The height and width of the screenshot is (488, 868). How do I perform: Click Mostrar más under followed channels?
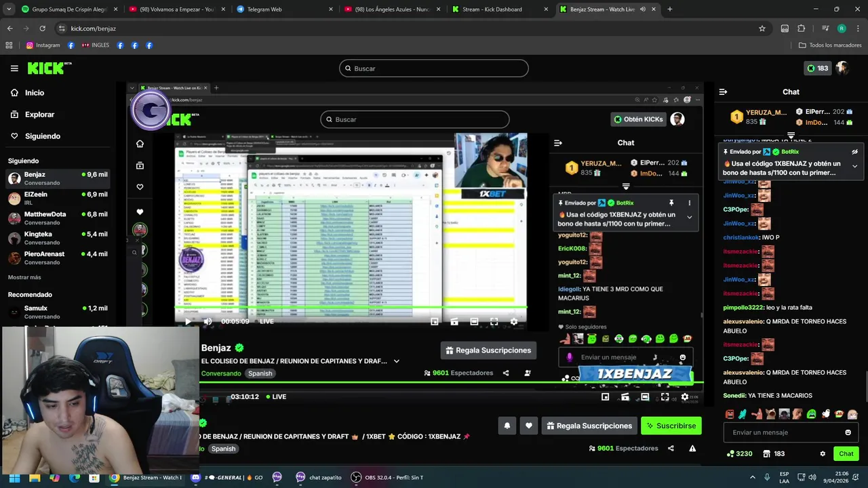tap(24, 277)
